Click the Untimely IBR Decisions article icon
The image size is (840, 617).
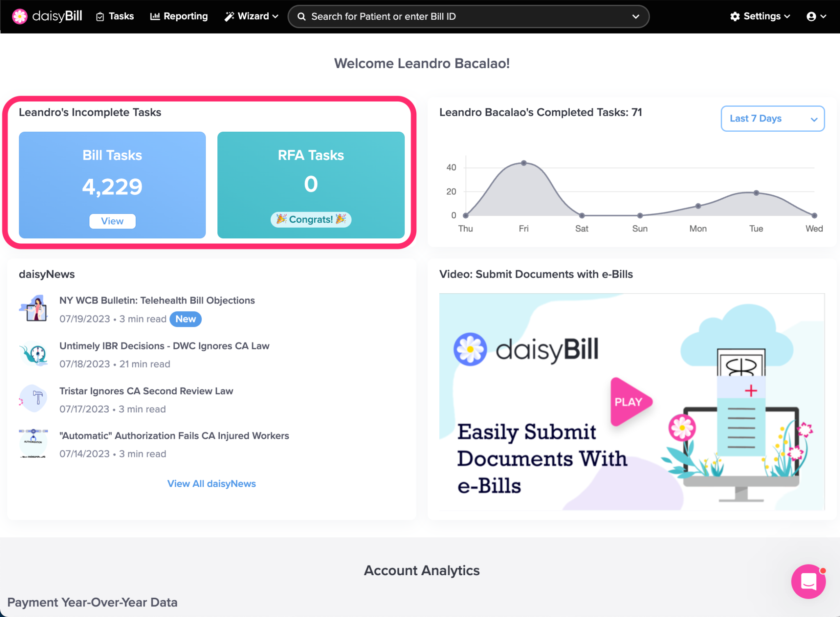(x=34, y=354)
